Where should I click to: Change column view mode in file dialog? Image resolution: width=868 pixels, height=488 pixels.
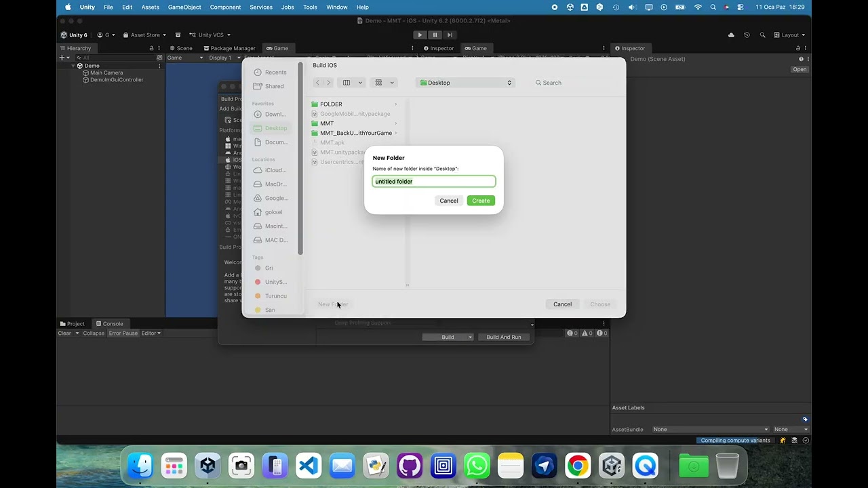pos(352,83)
